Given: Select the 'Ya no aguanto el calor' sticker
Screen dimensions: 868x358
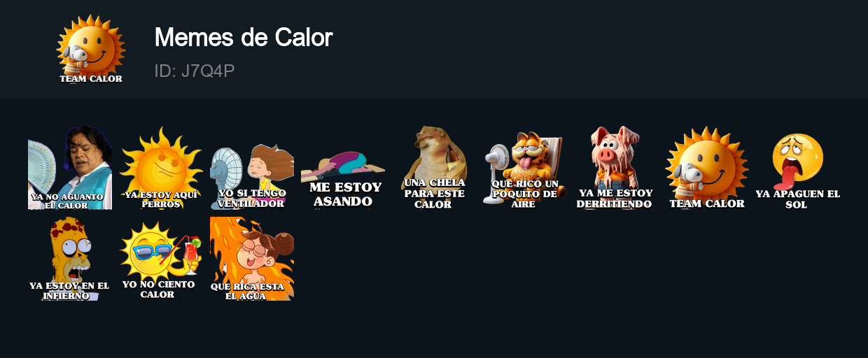Looking at the screenshot, I should pyautogui.click(x=70, y=168).
